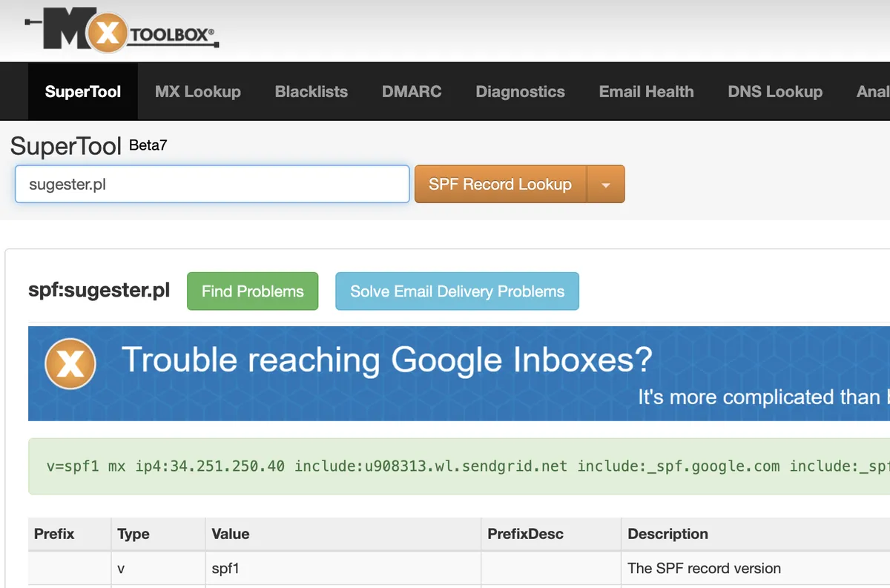This screenshot has height=588, width=890.
Task: Select the SPF record text v=spf1 mx
Action: click(x=86, y=466)
